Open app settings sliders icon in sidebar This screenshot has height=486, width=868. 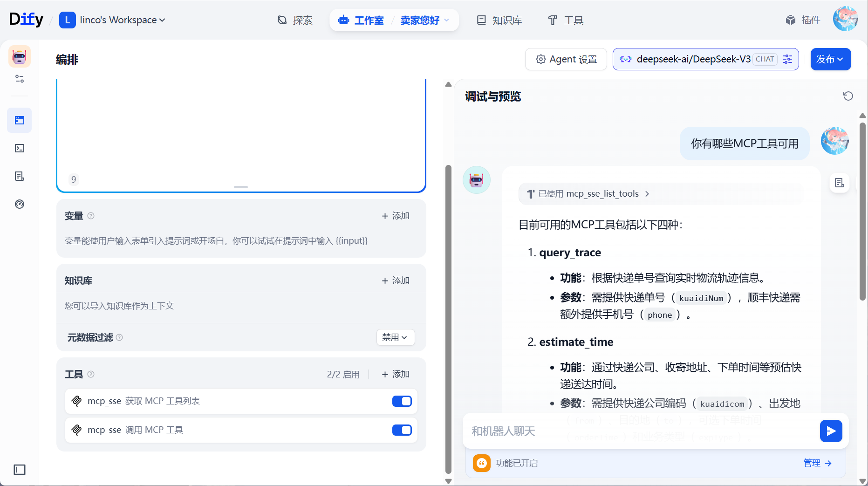pos(20,79)
